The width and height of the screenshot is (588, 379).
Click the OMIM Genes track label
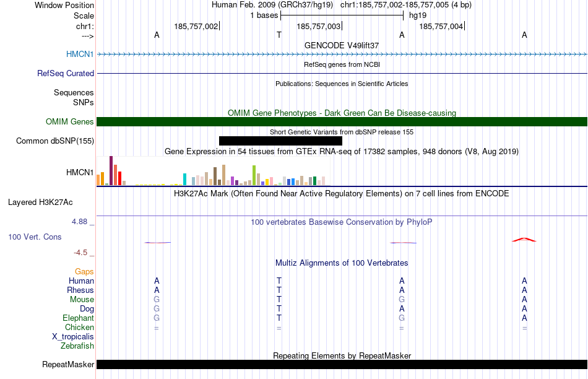(x=70, y=121)
